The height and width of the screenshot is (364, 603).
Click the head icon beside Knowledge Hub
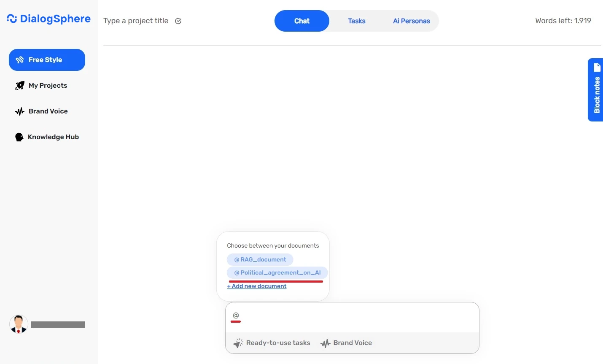[x=19, y=137]
